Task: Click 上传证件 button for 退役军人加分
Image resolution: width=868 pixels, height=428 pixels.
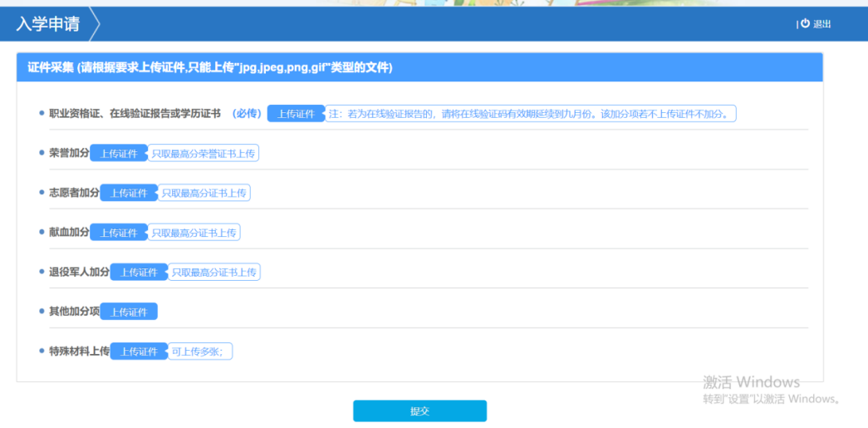Action: pos(138,272)
